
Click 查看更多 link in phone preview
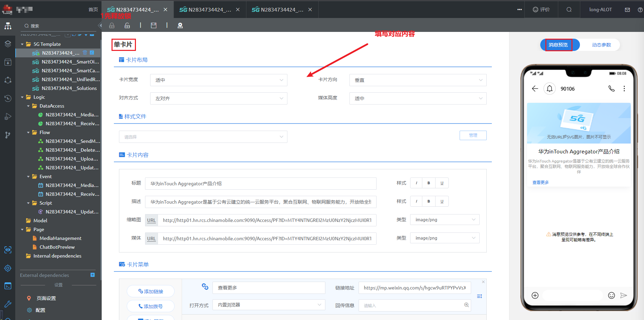541,183
